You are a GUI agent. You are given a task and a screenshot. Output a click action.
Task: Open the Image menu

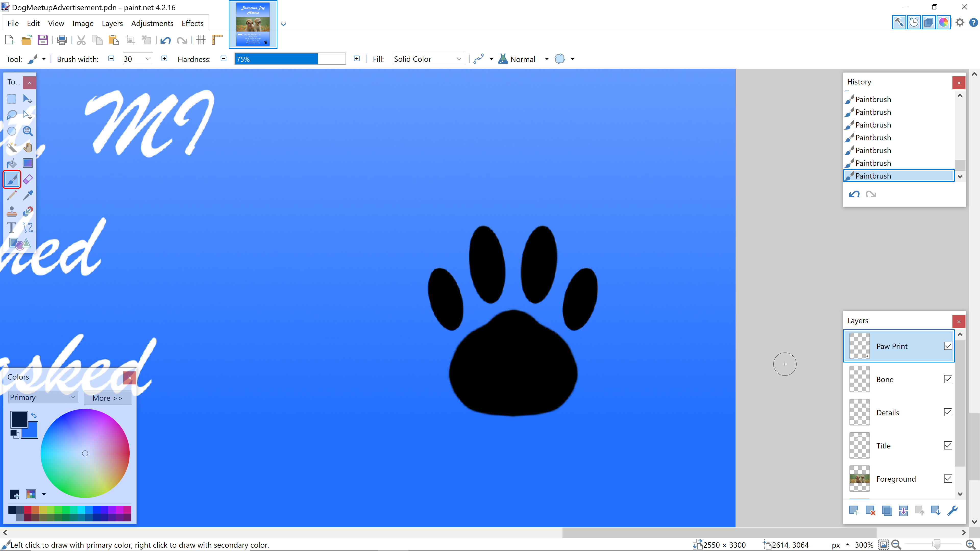point(83,23)
